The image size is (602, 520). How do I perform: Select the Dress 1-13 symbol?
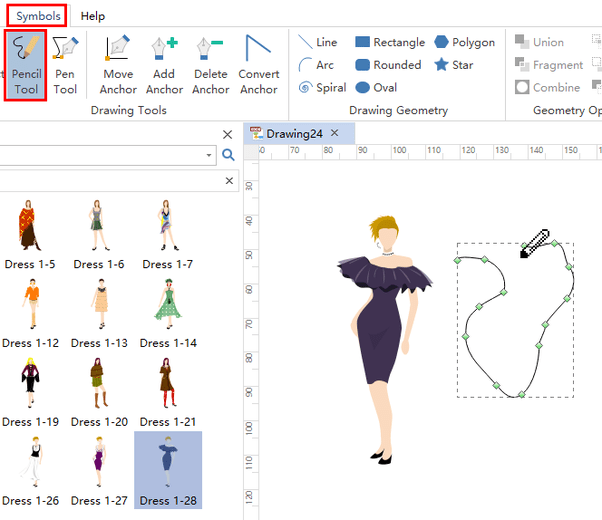[99, 313]
